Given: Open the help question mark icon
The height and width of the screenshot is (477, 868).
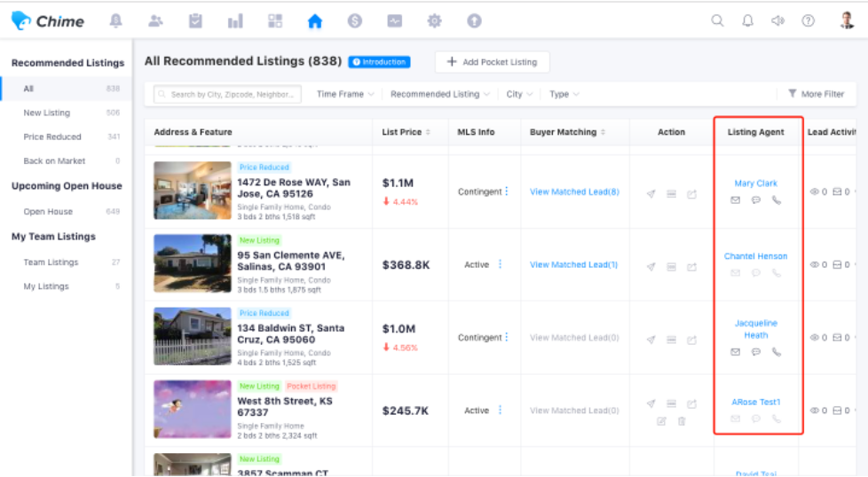Looking at the screenshot, I should pyautogui.click(x=808, y=21).
